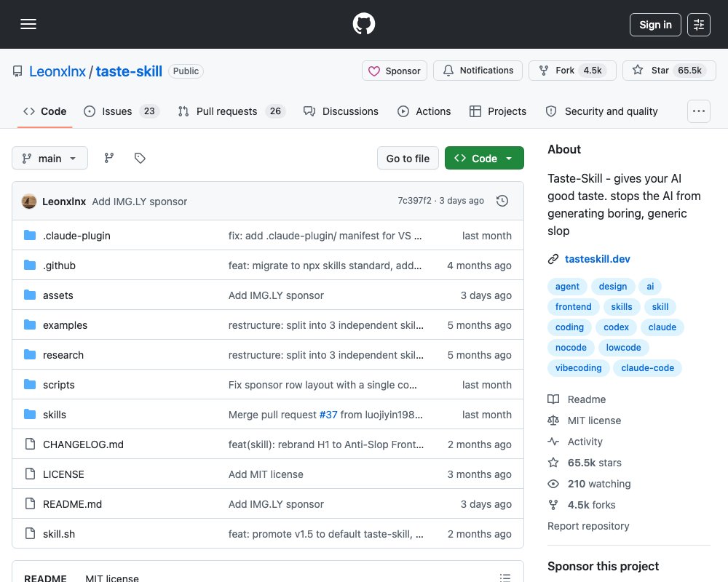Open Report repository link
Viewport: 728px width, 582px height.
pyautogui.click(x=588, y=526)
